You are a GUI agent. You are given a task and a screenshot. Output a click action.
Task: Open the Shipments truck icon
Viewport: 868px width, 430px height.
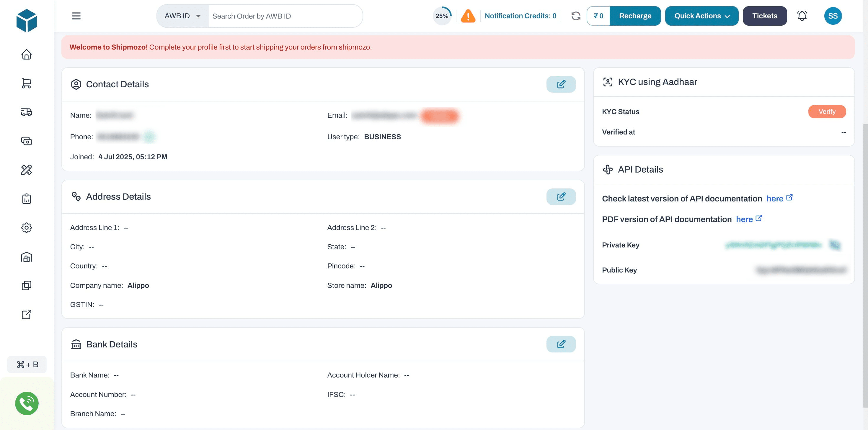[27, 112]
